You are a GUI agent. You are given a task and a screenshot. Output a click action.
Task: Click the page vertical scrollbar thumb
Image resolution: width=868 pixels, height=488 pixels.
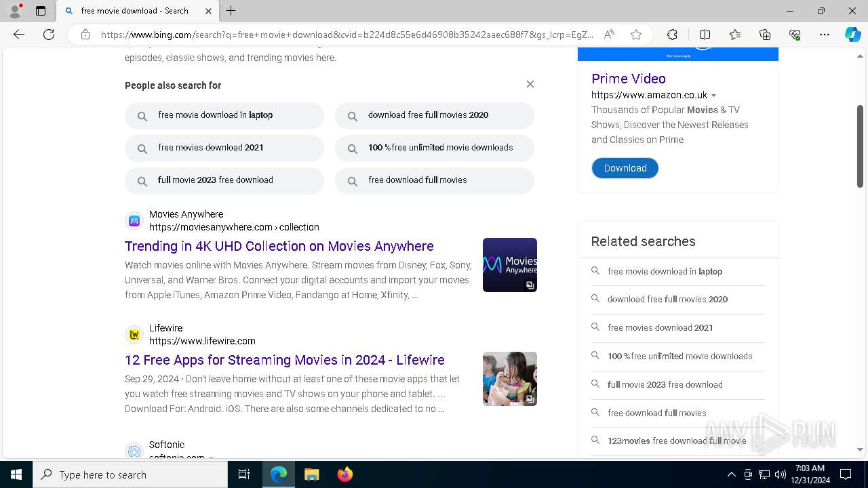[x=860, y=146]
